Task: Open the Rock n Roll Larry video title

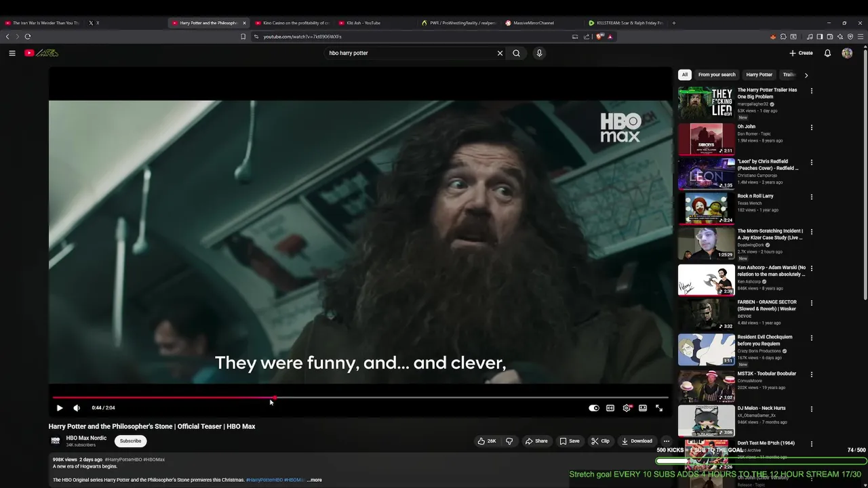Action: tap(755, 196)
